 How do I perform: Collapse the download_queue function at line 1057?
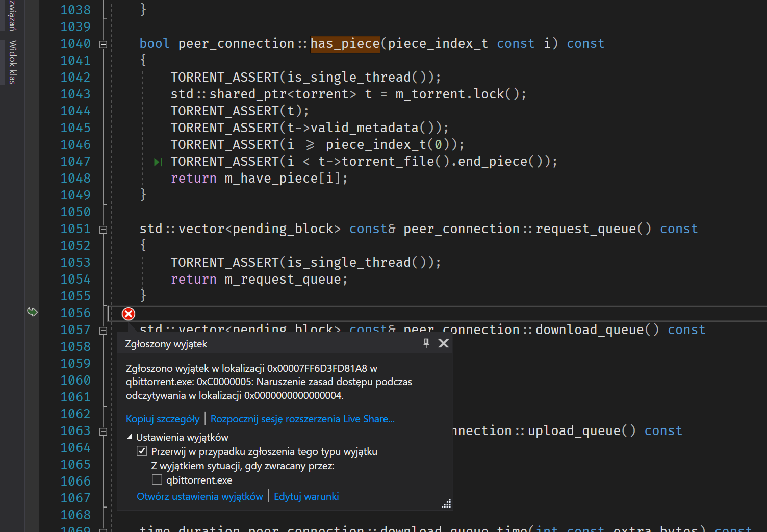103,330
